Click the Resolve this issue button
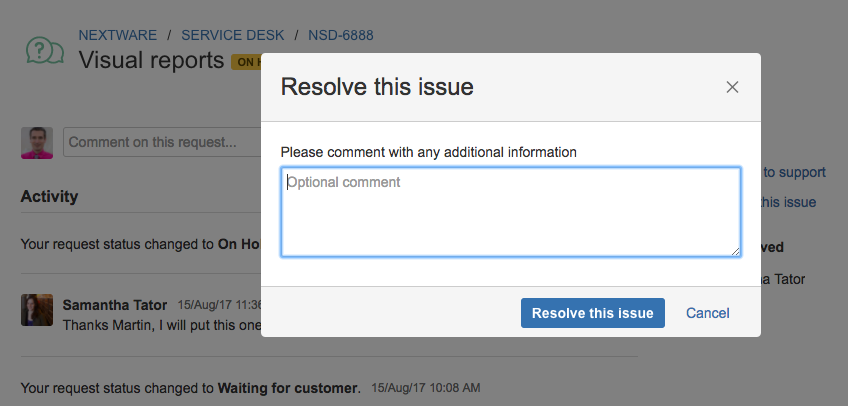Image resolution: width=848 pixels, height=406 pixels. 593,313
